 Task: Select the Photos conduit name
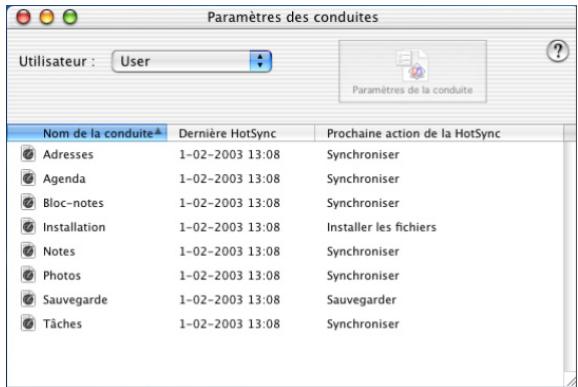coord(62,275)
